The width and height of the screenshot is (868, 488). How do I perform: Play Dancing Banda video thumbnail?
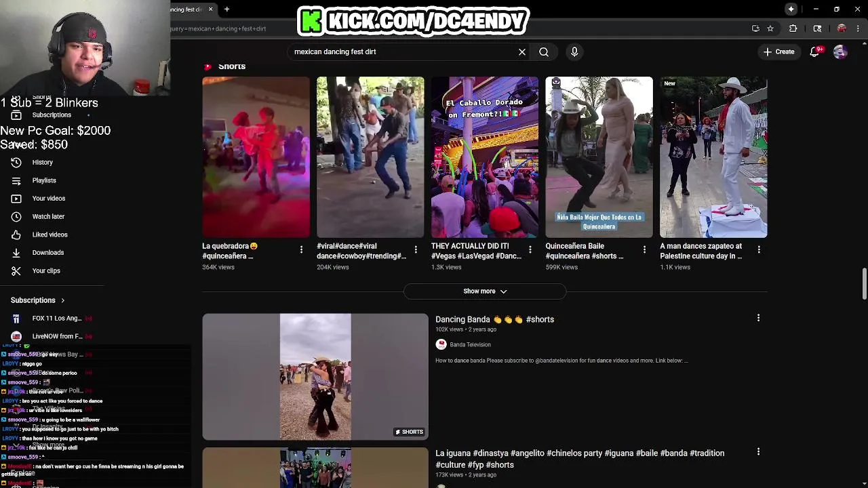pyautogui.click(x=315, y=377)
